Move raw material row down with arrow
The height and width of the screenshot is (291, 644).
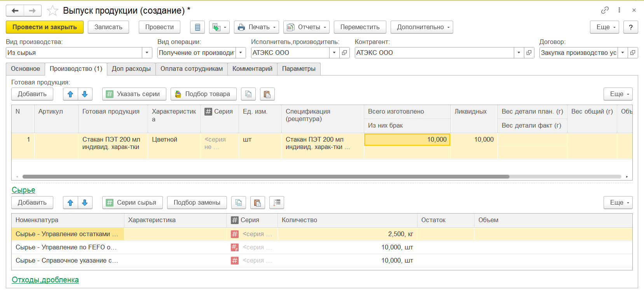(85, 203)
